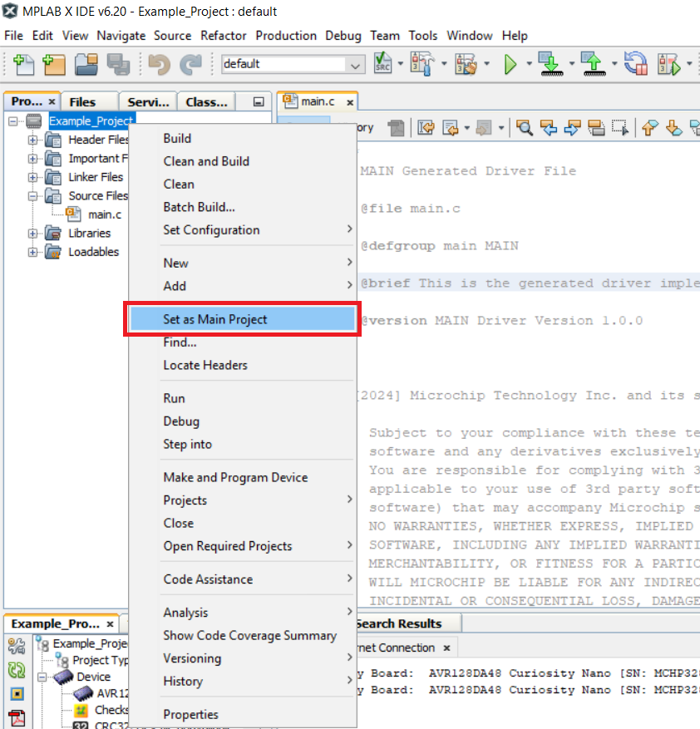Click the dashboard PDF datasheet icon
The image size is (700, 729).
[17, 718]
